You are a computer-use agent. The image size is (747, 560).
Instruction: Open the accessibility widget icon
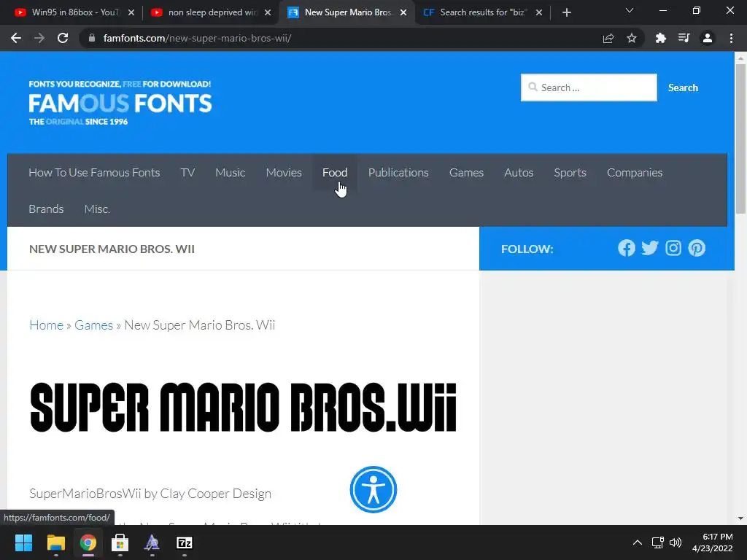pos(373,489)
